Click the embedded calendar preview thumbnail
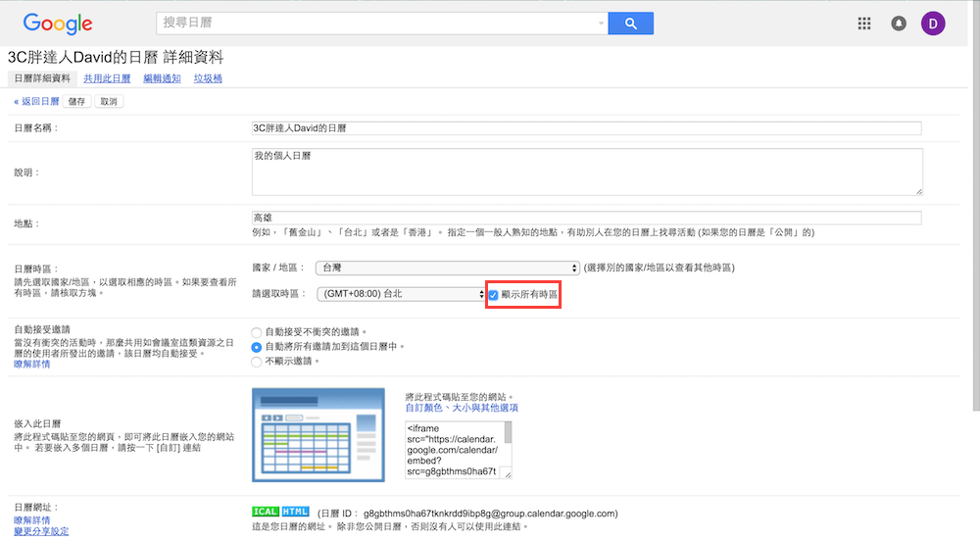 316,432
